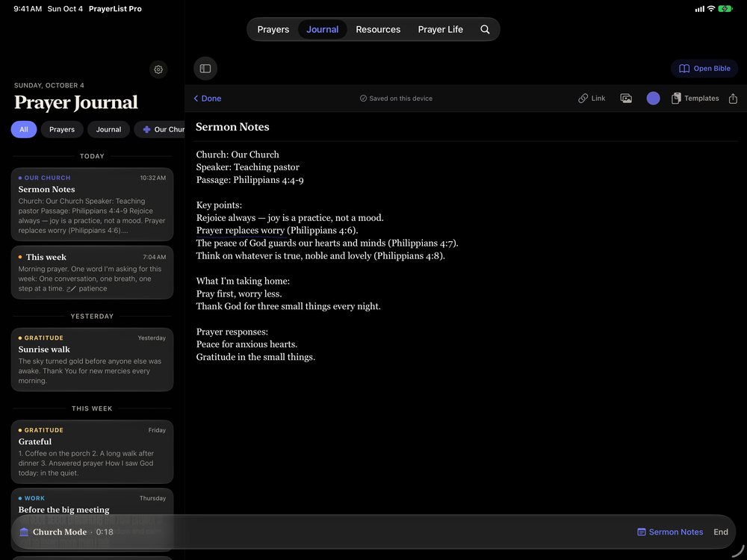The image size is (747, 560).
Task: Click 'Gratitude in the small things.' line
Action: (x=255, y=357)
